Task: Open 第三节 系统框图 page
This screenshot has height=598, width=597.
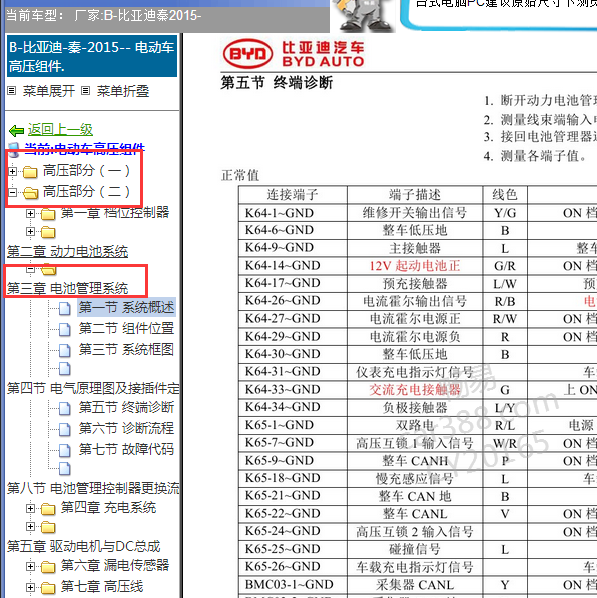Action: (x=126, y=349)
